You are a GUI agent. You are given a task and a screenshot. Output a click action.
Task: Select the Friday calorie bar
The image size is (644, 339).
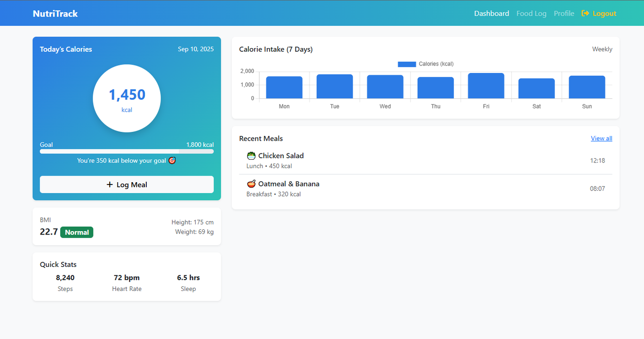[486, 86]
